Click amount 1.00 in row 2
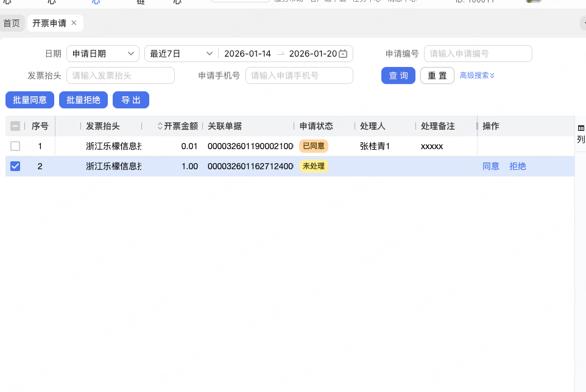Viewport: 586px width, 392px height. tap(189, 167)
